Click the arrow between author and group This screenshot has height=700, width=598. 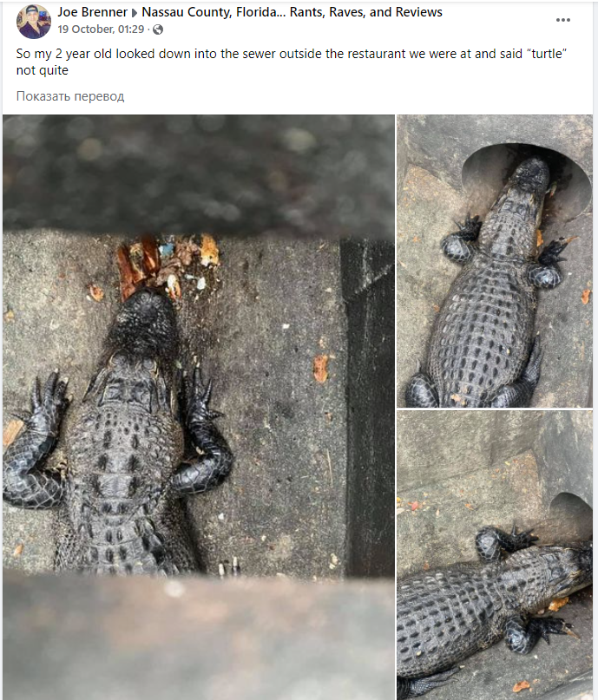point(135,13)
